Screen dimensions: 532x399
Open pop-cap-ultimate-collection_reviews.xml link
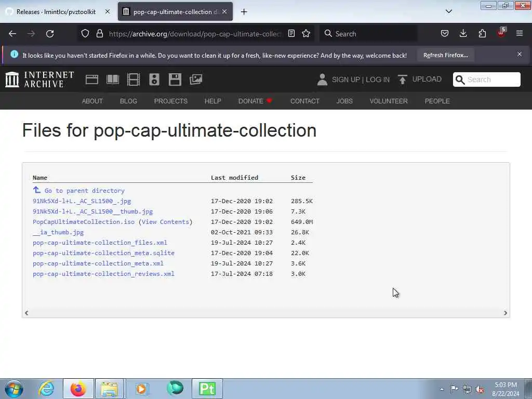(x=103, y=274)
